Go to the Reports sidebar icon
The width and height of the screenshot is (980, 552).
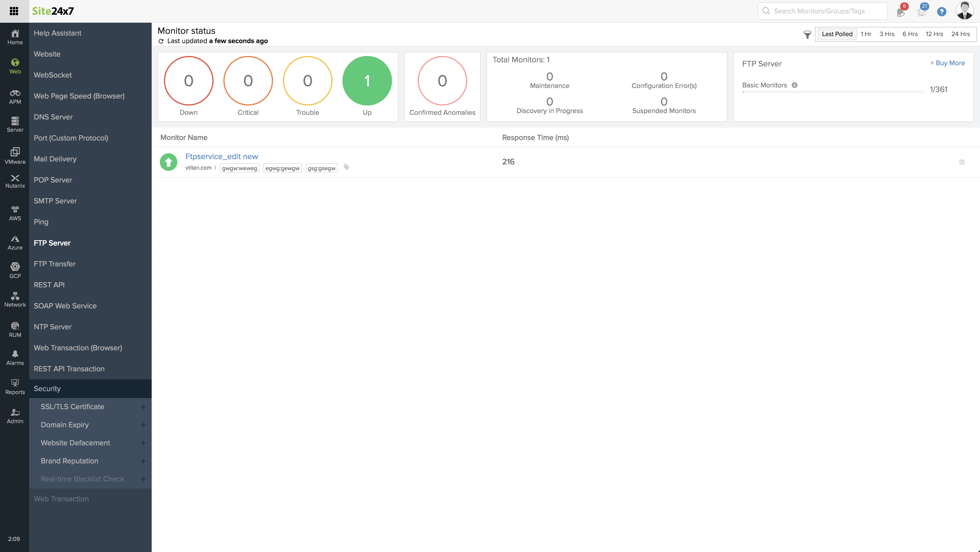(x=15, y=387)
